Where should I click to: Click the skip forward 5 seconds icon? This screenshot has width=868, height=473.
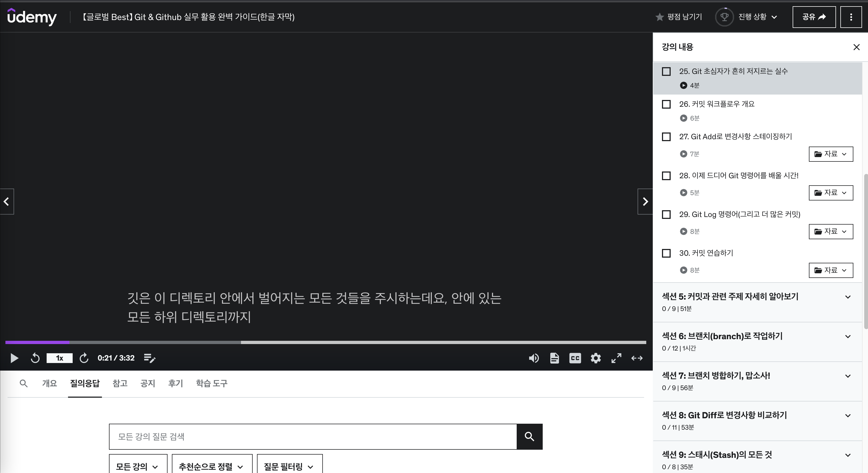(84, 358)
